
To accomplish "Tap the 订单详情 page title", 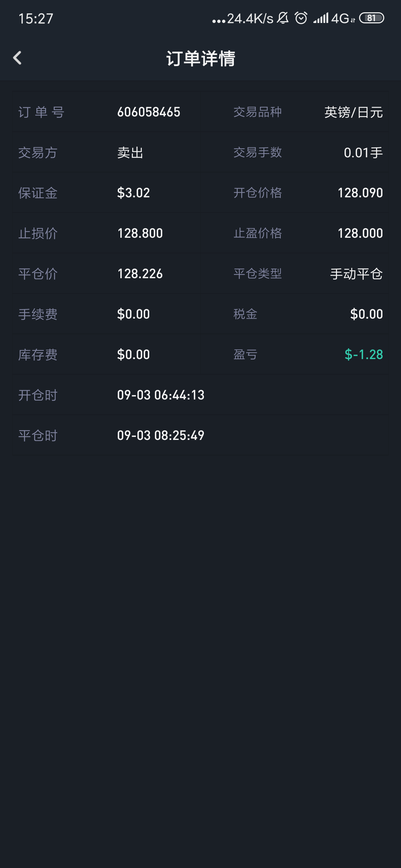I will coord(200,59).
